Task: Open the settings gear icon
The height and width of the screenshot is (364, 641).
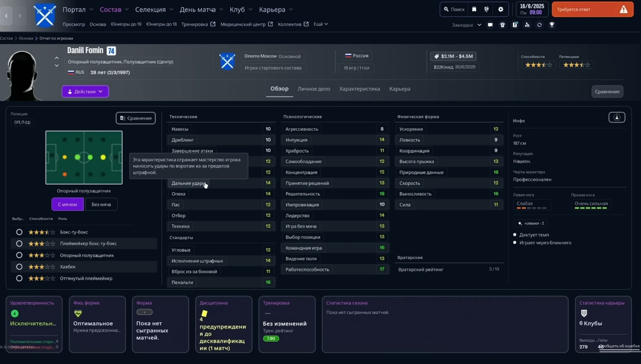Action: point(501,9)
